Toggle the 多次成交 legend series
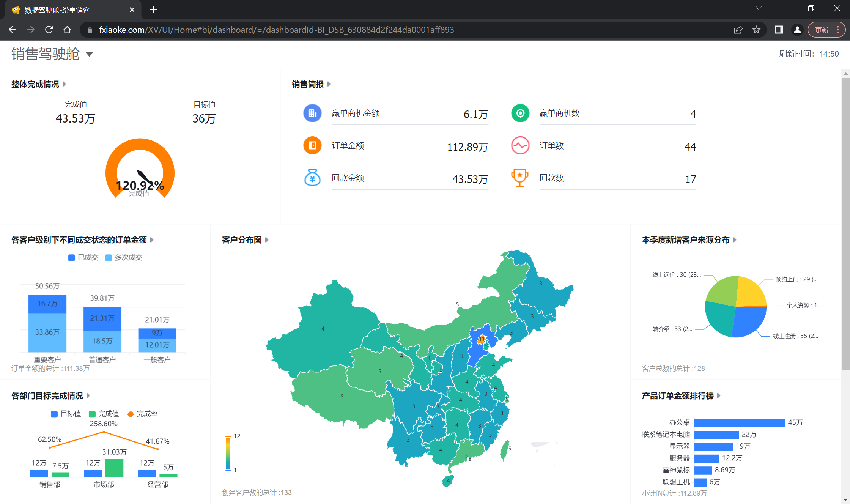The height and width of the screenshot is (504, 850). 124,258
